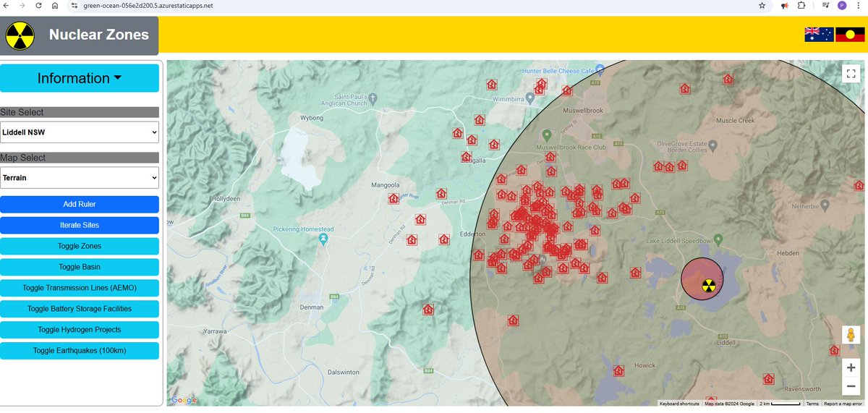
Task: Open Keyboard shortcuts link on map
Action: [x=679, y=404]
